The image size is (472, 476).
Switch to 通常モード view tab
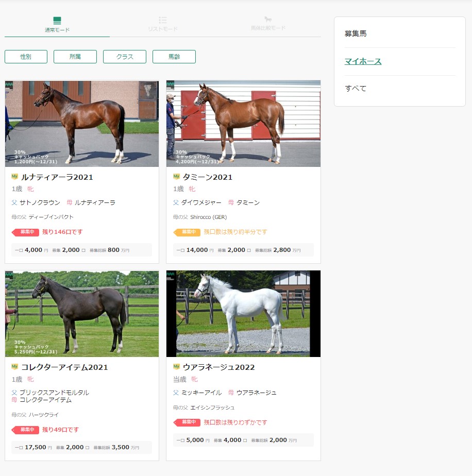[57, 25]
